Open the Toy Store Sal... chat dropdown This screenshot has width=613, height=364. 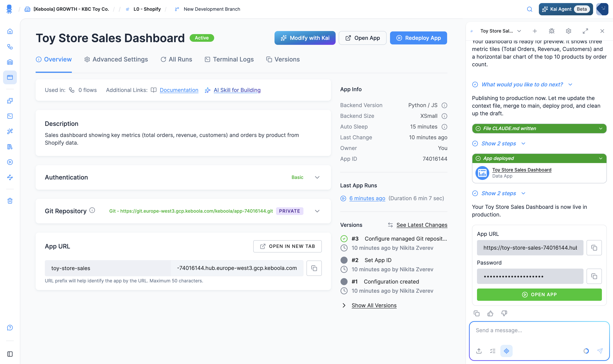[500, 31]
